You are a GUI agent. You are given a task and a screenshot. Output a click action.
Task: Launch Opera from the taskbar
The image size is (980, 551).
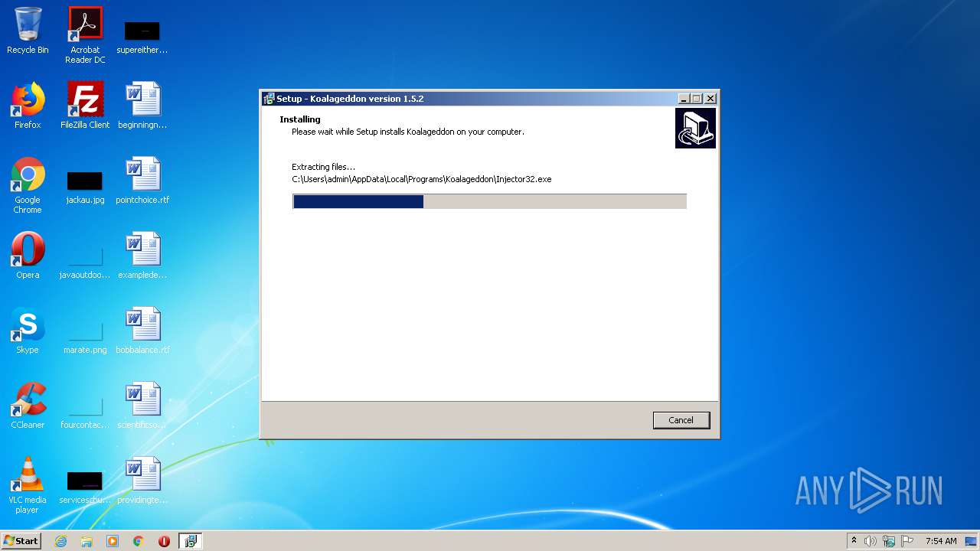164,541
